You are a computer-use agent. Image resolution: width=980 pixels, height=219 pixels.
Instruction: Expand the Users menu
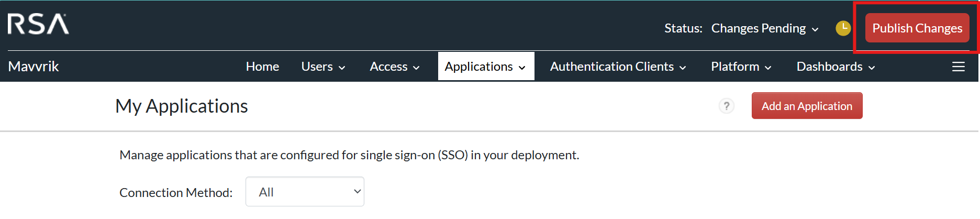click(323, 67)
